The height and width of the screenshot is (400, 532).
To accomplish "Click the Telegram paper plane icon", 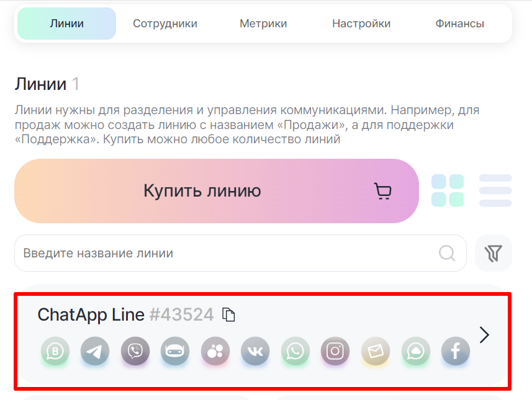I will [94, 352].
